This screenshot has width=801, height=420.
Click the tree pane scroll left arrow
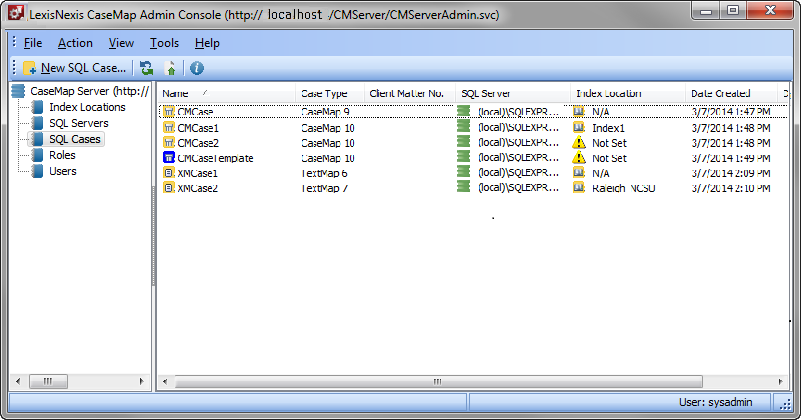point(18,381)
